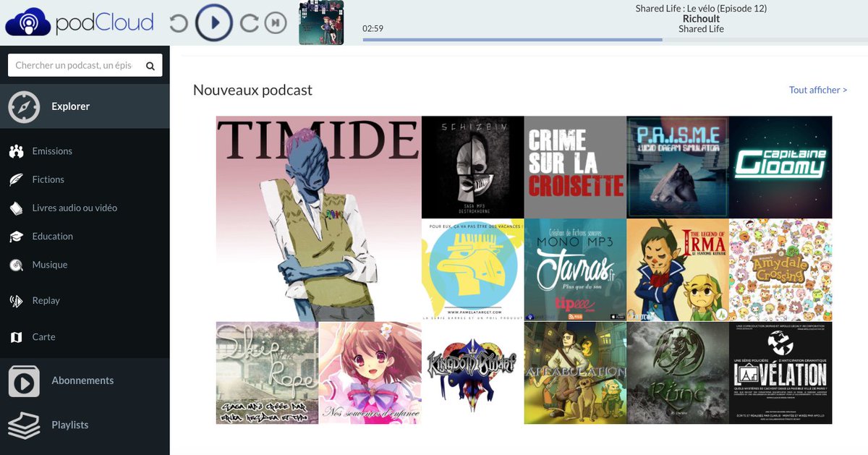Click the 02:59 elapsed time

(x=373, y=29)
